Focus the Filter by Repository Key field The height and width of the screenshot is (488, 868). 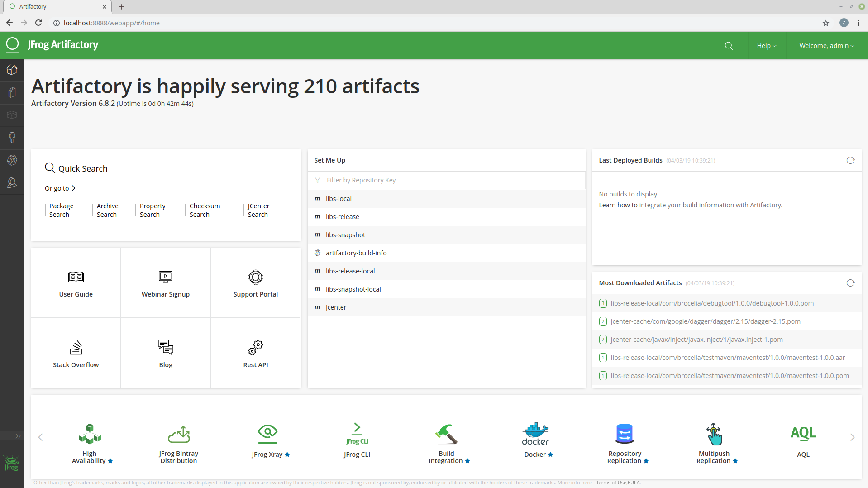[x=446, y=180]
